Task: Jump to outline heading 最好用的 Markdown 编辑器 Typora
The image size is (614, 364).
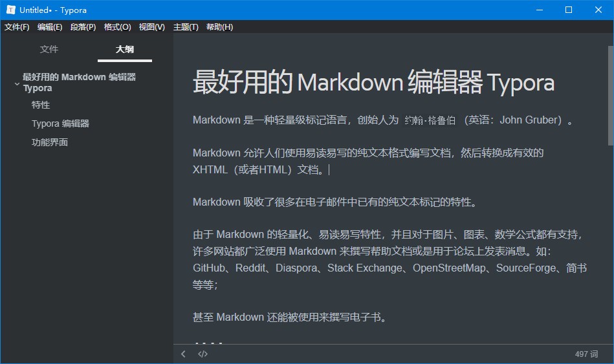Action: 79,82
